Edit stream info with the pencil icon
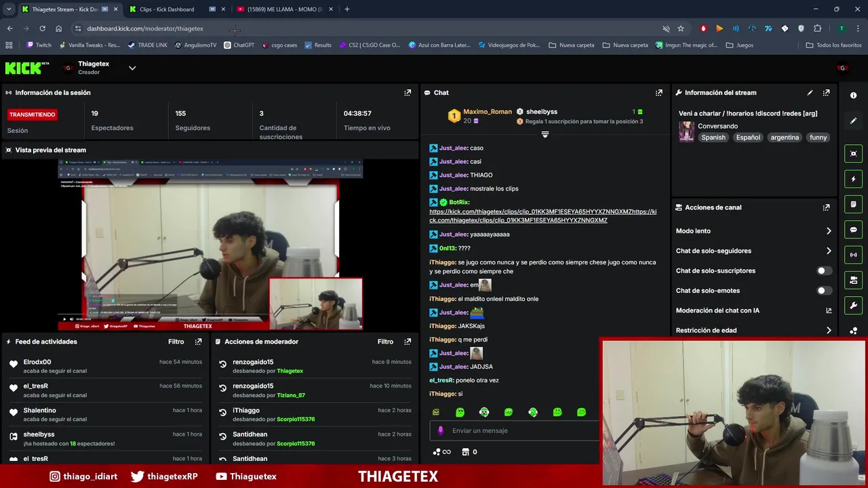The image size is (868, 488). (x=810, y=93)
